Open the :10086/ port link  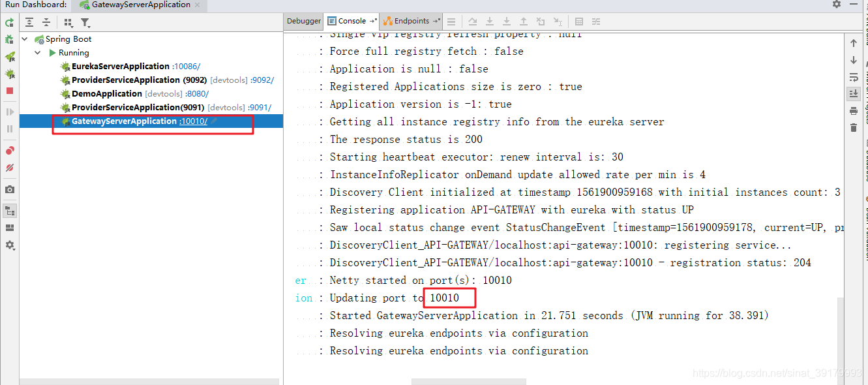pos(186,67)
